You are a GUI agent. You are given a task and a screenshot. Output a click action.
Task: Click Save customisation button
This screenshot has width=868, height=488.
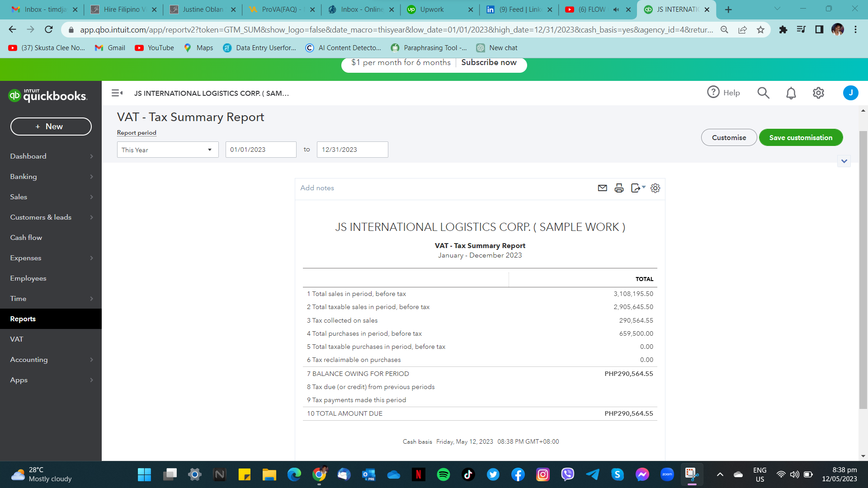pos(801,137)
